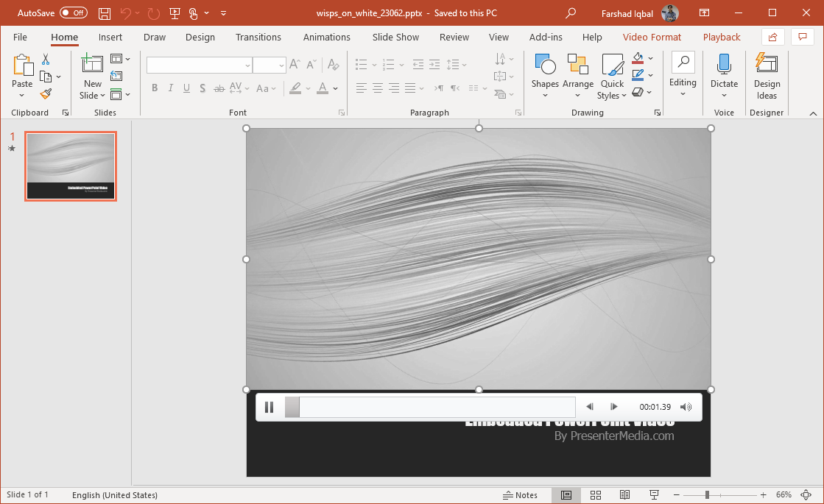Open Ribbon Display Options icon

pos(704,13)
